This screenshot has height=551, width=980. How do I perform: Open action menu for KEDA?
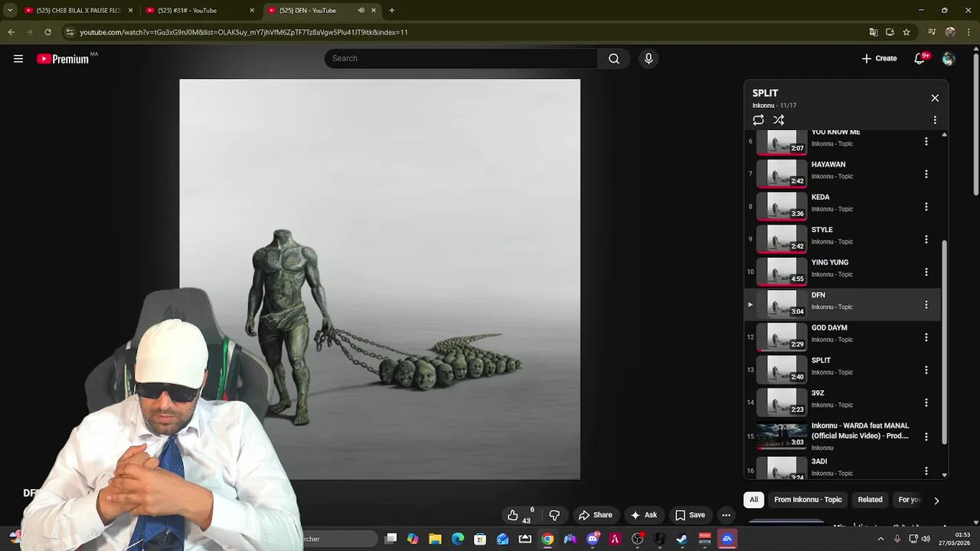(926, 207)
